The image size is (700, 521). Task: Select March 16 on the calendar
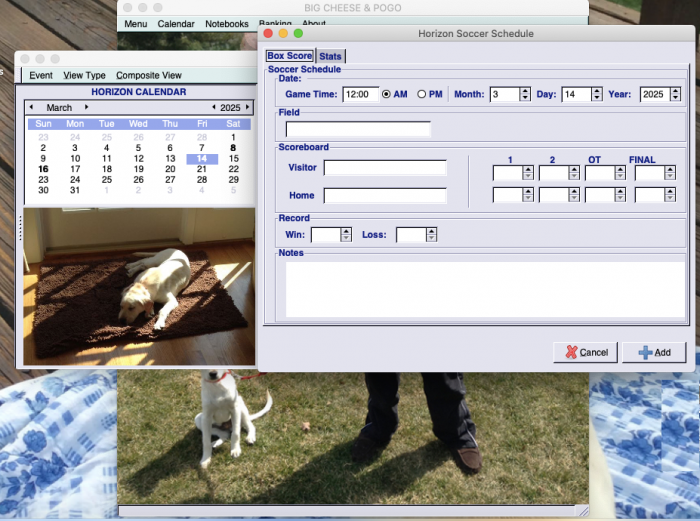(x=43, y=169)
